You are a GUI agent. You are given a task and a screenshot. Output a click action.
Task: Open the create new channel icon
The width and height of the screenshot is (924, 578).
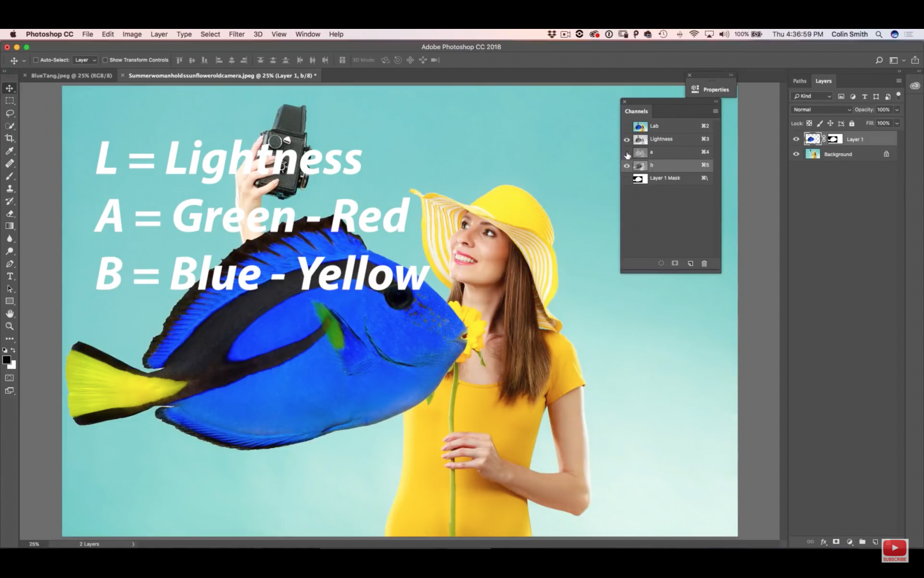[690, 263]
